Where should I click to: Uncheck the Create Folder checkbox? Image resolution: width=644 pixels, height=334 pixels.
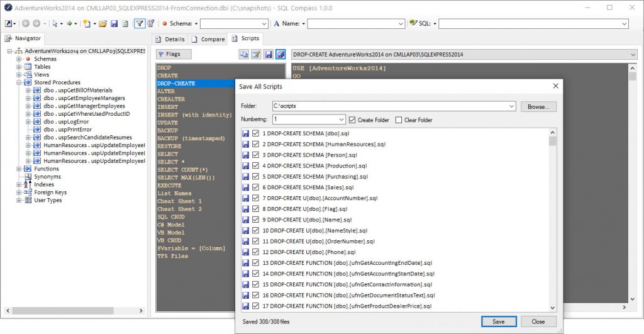click(352, 120)
